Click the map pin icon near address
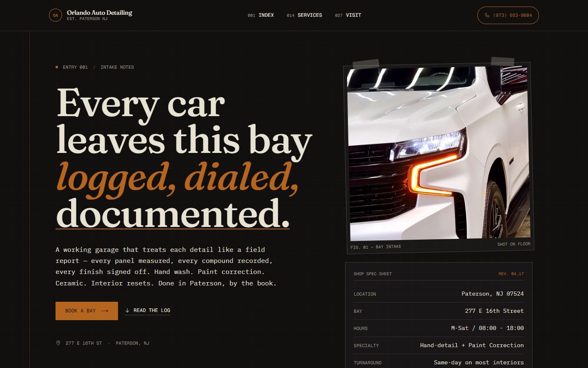This screenshot has width=588, height=368. [x=58, y=343]
